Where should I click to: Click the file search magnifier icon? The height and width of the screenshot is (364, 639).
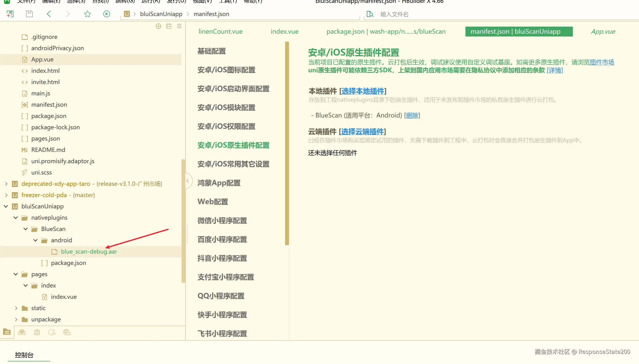(370, 14)
